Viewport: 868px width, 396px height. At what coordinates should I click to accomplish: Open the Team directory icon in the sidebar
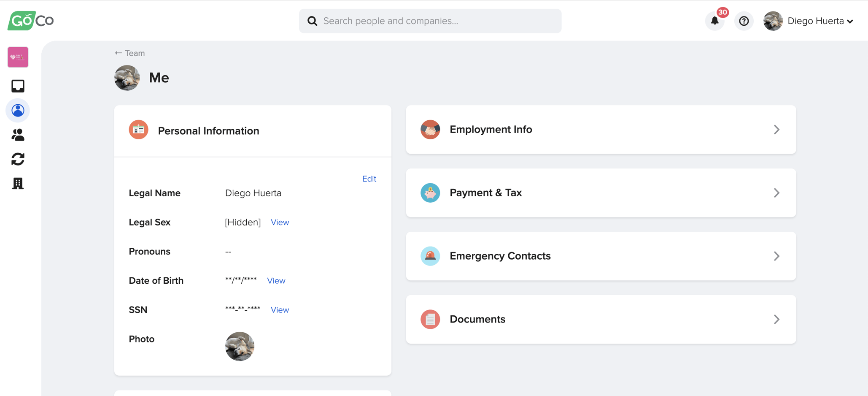pyautogui.click(x=18, y=135)
